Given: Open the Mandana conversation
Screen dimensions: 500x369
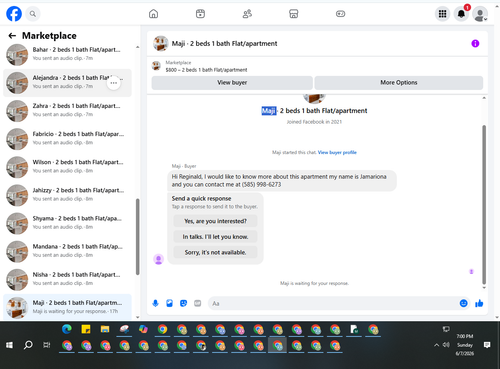Looking at the screenshot, I should coord(67,252).
